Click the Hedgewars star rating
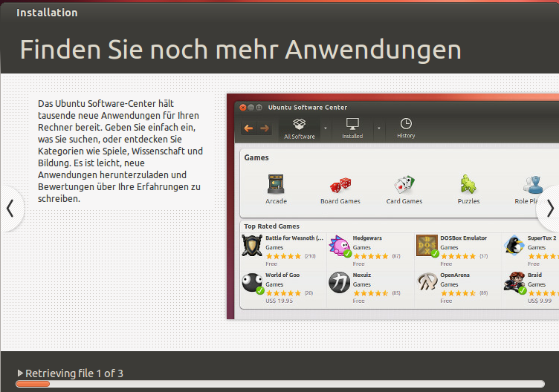The width and height of the screenshot is (559, 392). tap(371, 256)
